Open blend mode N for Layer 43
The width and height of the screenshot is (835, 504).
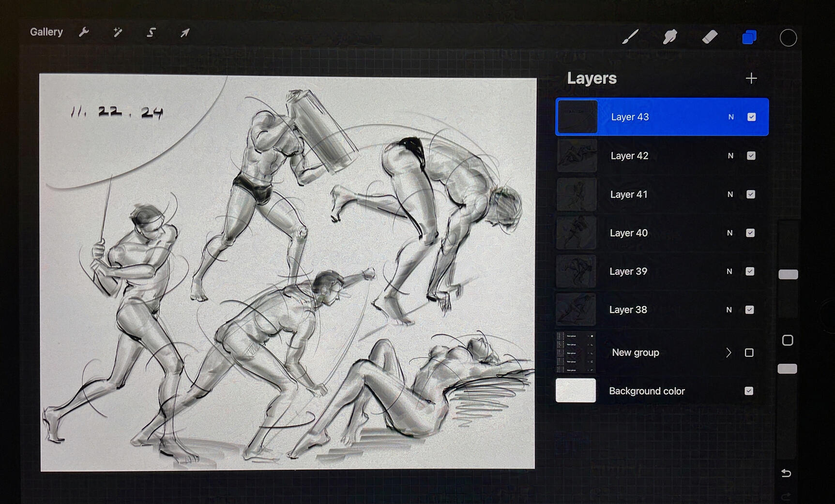point(731,117)
